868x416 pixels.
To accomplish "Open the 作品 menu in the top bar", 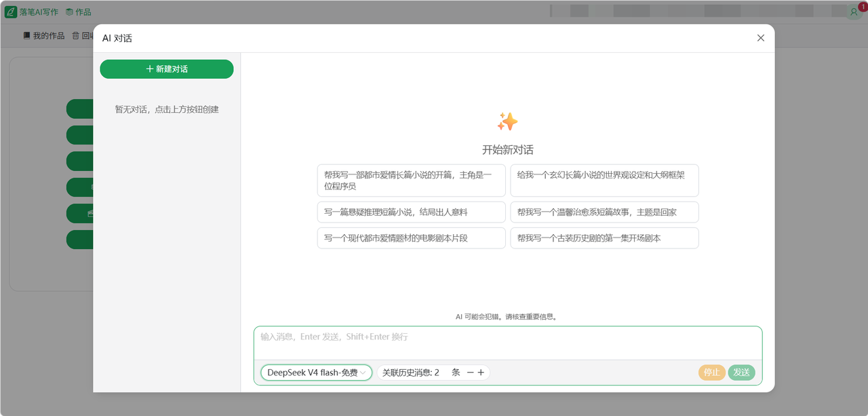I will pyautogui.click(x=78, y=12).
